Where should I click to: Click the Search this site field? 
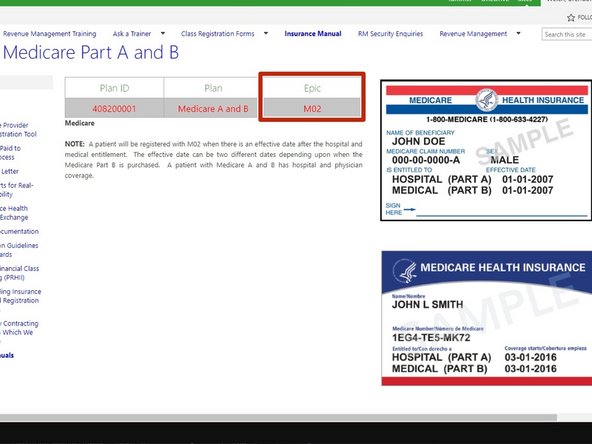pyautogui.click(x=567, y=34)
